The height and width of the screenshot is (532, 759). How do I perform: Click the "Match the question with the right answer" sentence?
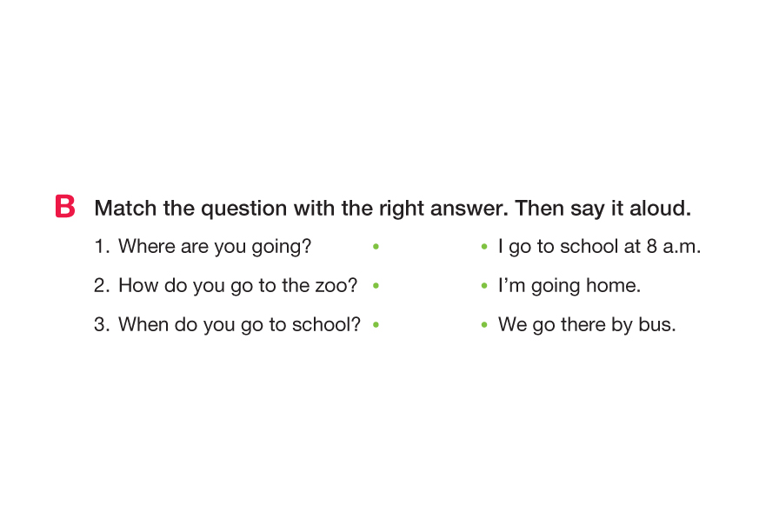point(301,209)
